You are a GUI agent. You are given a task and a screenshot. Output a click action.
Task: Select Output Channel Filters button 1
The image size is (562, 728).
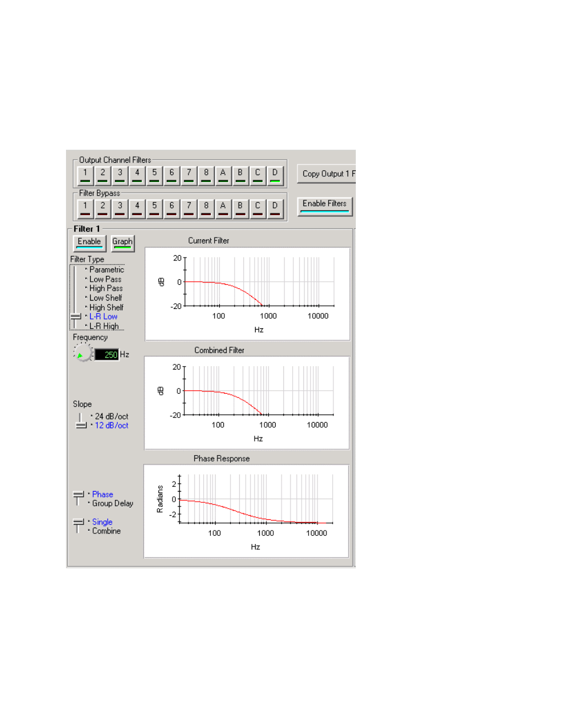click(85, 176)
